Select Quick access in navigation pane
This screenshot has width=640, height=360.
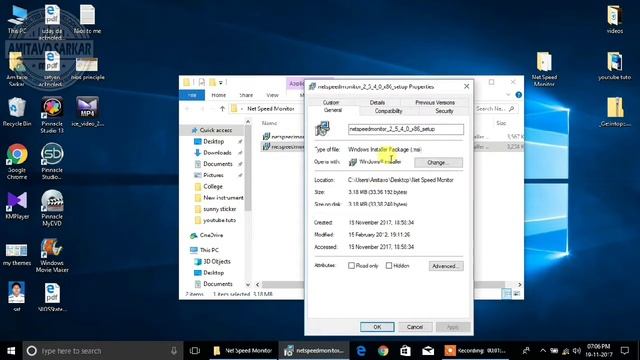coord(216,130)
